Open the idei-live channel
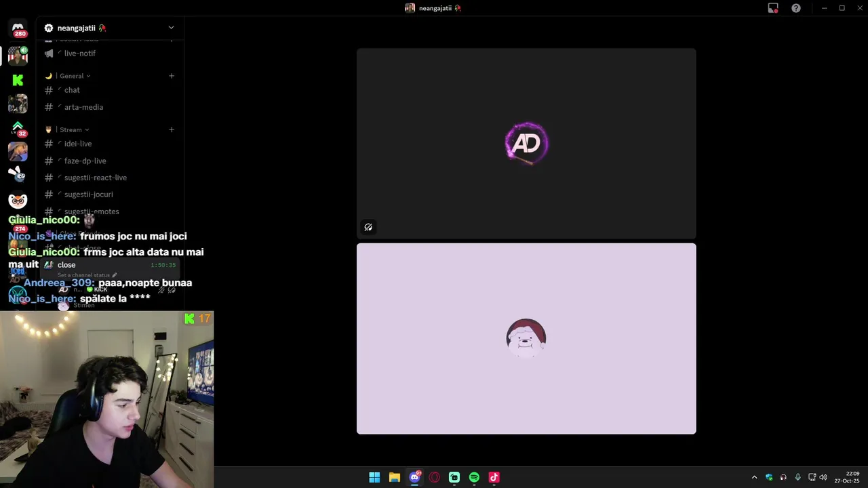The width and height of the screenshot is (868, 488). pyautogui.click(x=108, y=144)
